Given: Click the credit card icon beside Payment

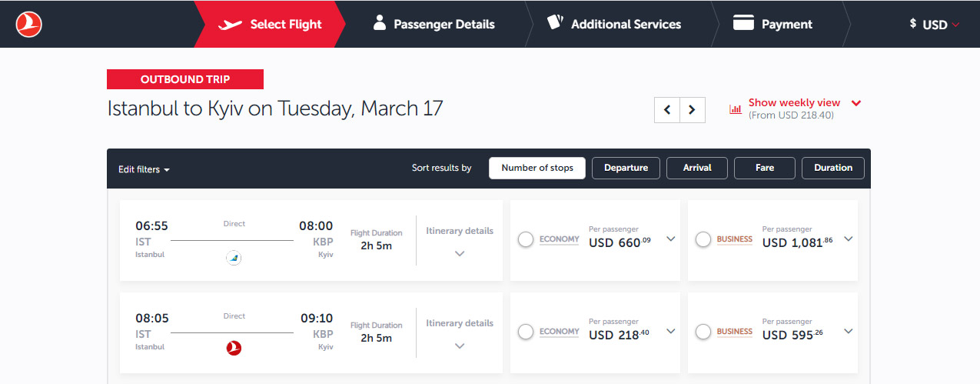Looking at the screenshot, I should [743, 23].
